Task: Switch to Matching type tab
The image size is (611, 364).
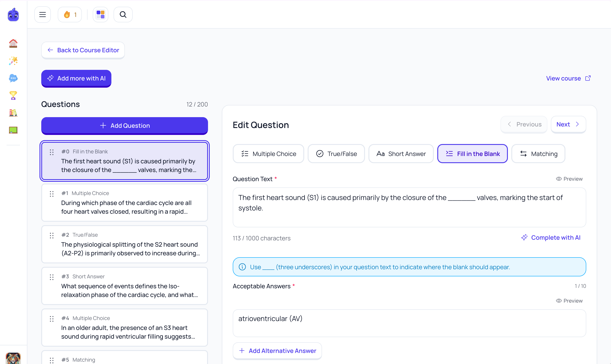Action: pos(538,154)
